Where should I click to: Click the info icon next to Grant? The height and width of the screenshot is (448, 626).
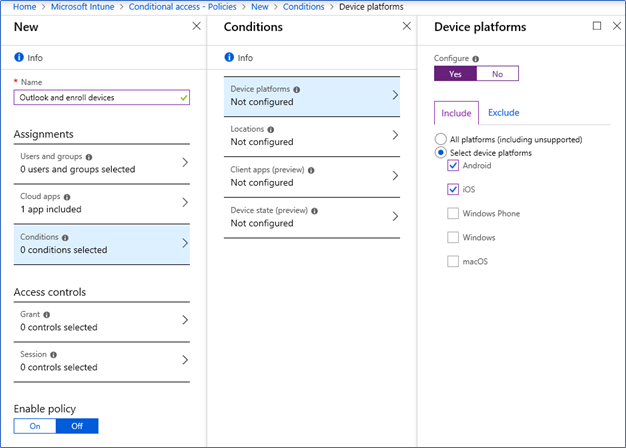tap(47, 315)
